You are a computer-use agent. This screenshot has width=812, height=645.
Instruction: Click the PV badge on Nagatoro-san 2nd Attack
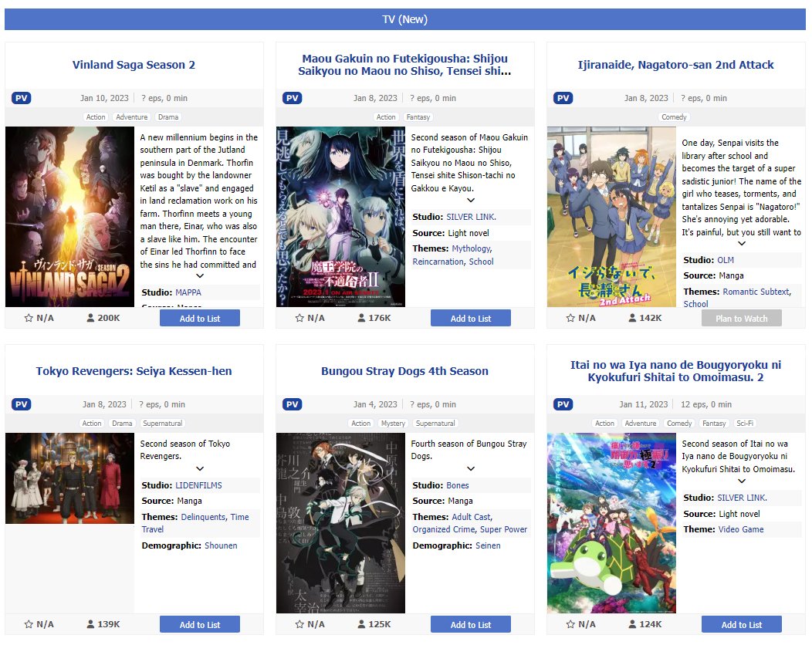[563, 98]
